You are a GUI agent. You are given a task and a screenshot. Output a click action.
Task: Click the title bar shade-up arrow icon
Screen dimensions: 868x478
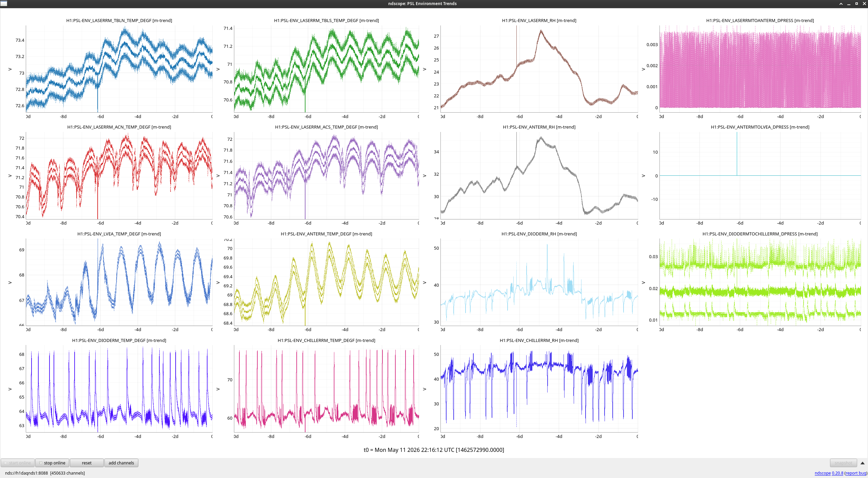coord(841,4)
